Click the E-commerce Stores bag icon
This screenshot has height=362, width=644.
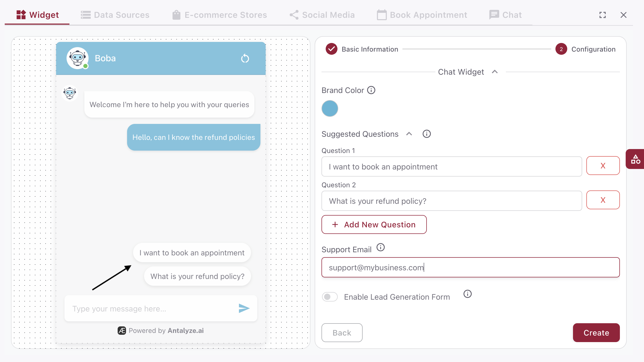coord(176,15)
